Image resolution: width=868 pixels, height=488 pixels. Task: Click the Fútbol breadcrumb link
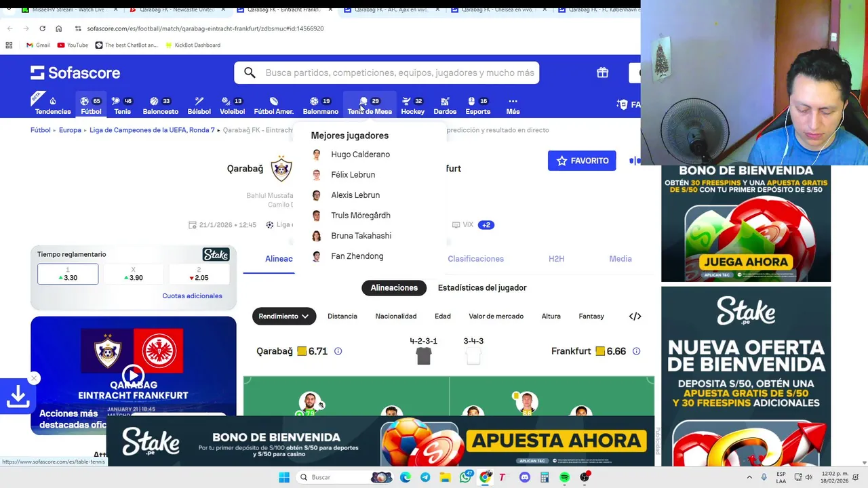tap(41, 130)
